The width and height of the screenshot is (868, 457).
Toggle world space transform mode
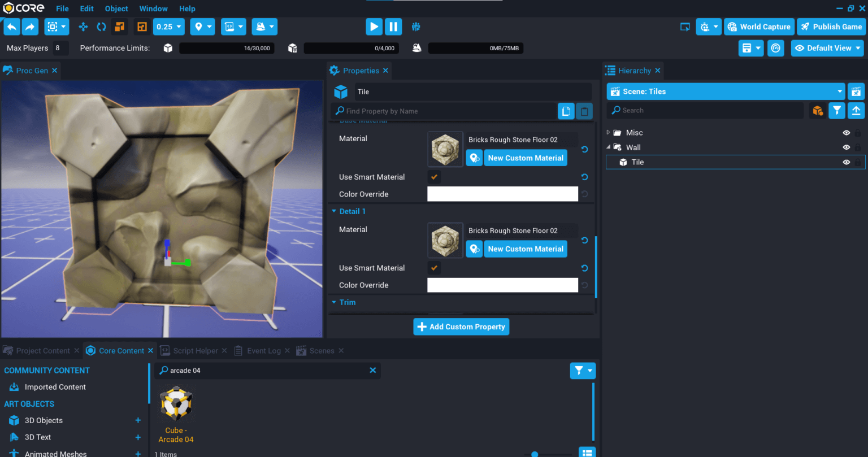(119, 27)
